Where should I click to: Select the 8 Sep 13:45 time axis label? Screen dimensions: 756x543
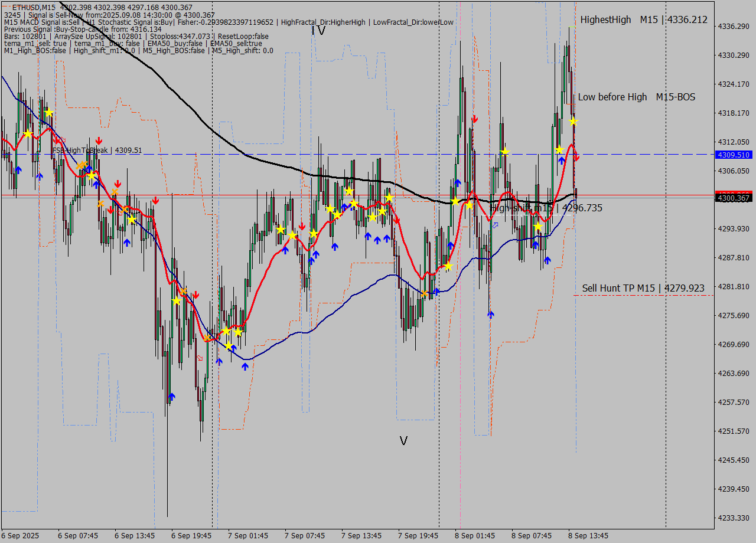point(587,536)
